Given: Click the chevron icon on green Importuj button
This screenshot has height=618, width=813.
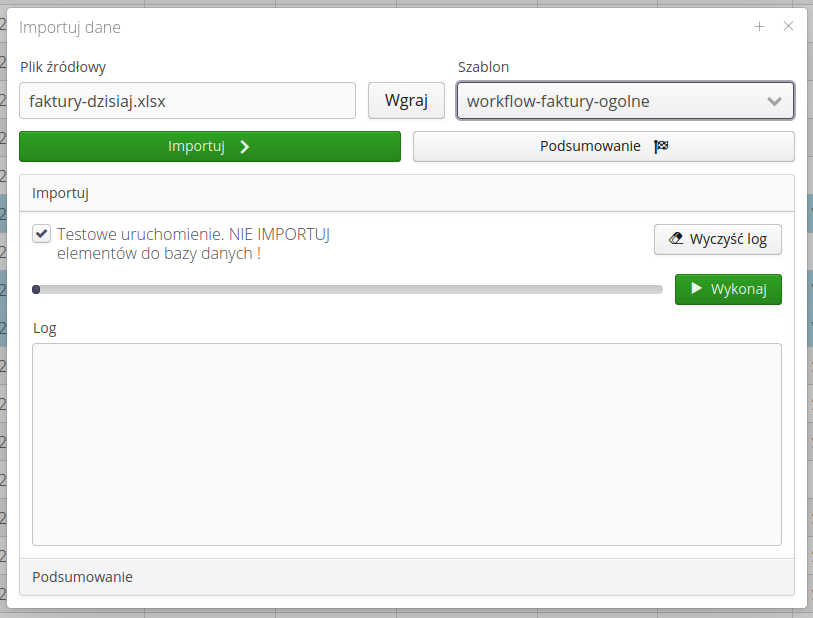Looking at the screenshot, I should point(244,146).
